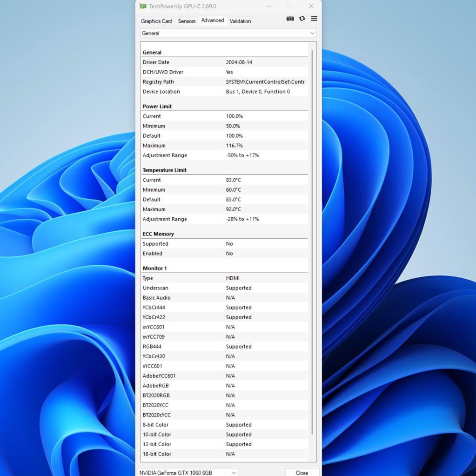
Task: Select the 12-bit Color row
Action: point(225,444)
